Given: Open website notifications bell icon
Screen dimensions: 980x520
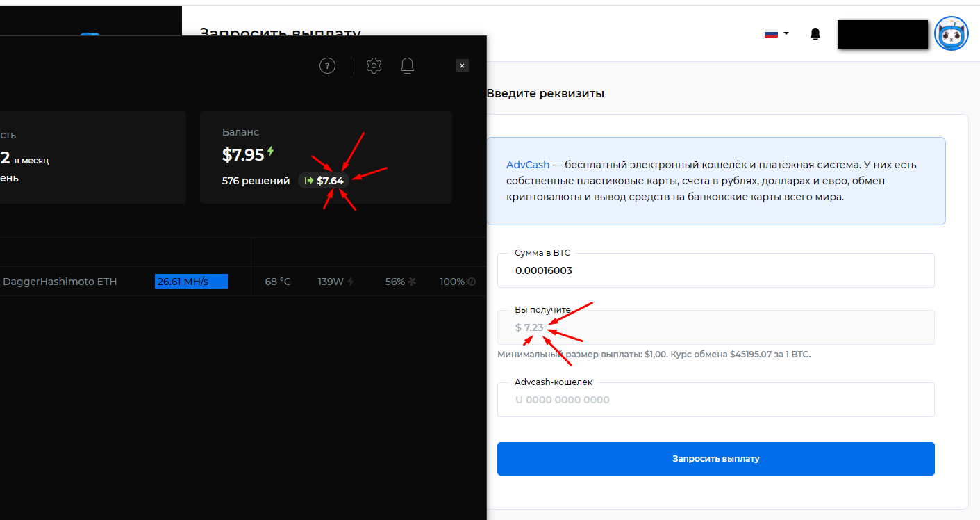Looking at the screenshot, I should click(815, 33).
